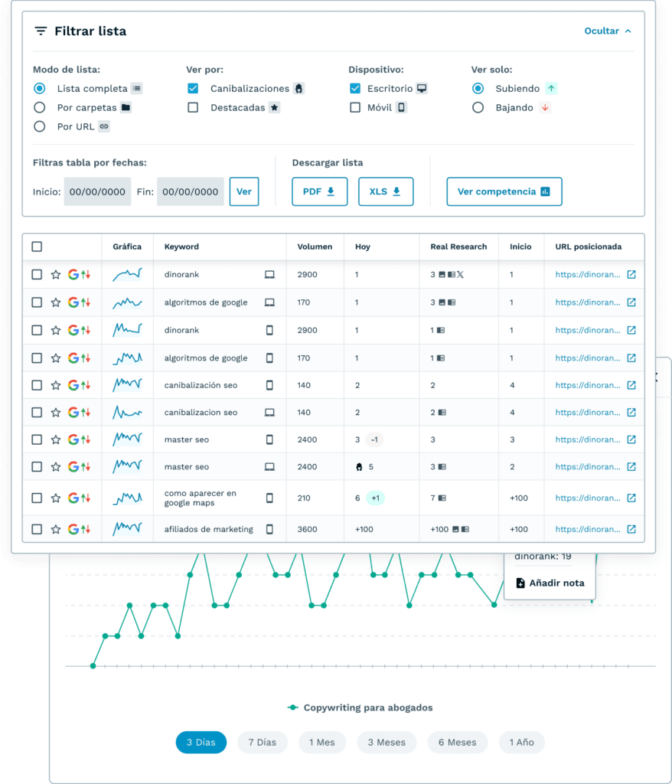Click the chart icon inside Ver competencia button
672x784 pixels.
[x=546, y=191]
